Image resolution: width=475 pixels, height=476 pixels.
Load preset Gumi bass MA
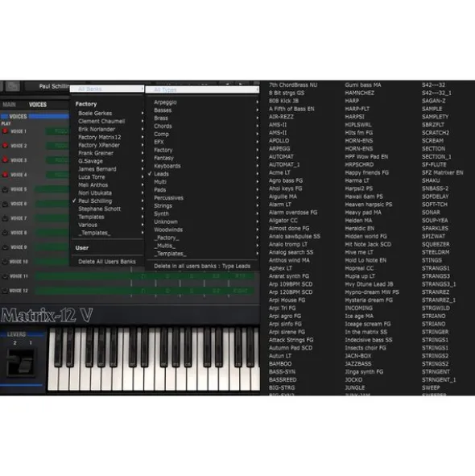[x=363, y=85]
